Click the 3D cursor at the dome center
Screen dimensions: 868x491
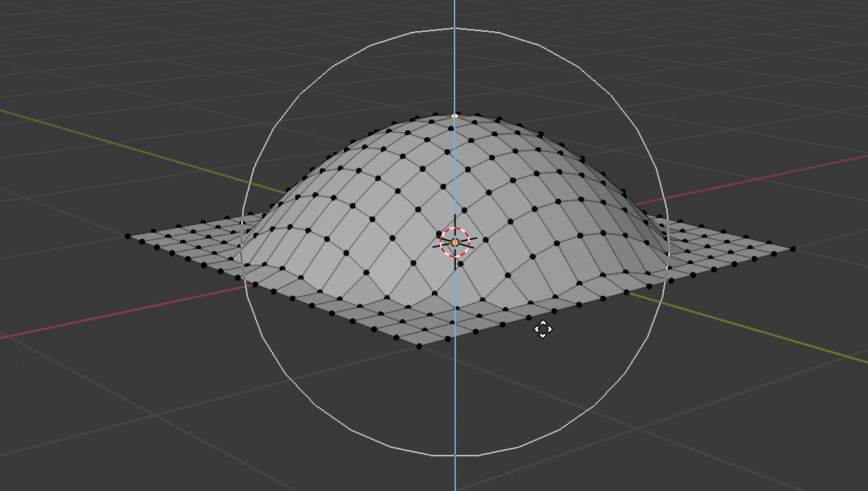pos(454,242)
